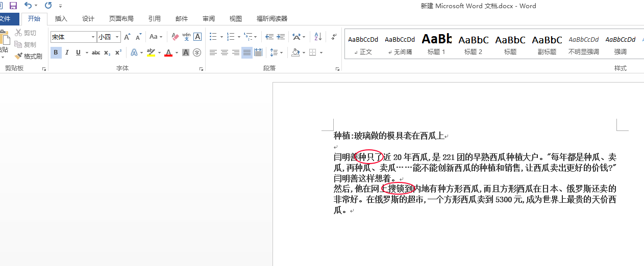Screen dimensions: 644x266
Task: Apply text effects glowing A icon
Action: (134, 52)
